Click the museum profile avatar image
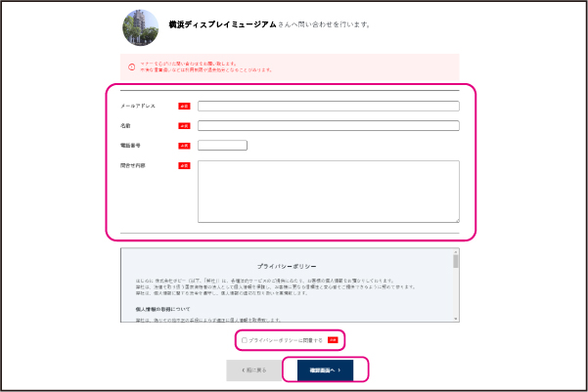This screenshot has width=588, height=392. [141, 27]
